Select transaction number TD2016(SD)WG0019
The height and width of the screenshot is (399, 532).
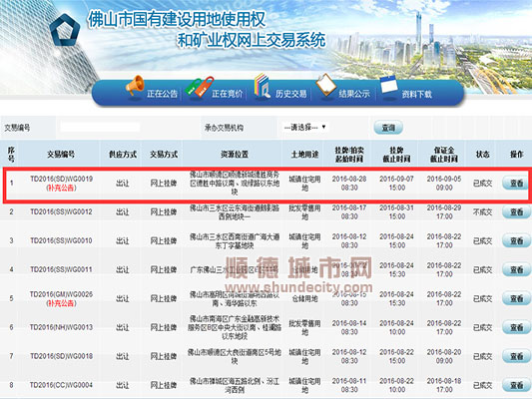point(62,179)
